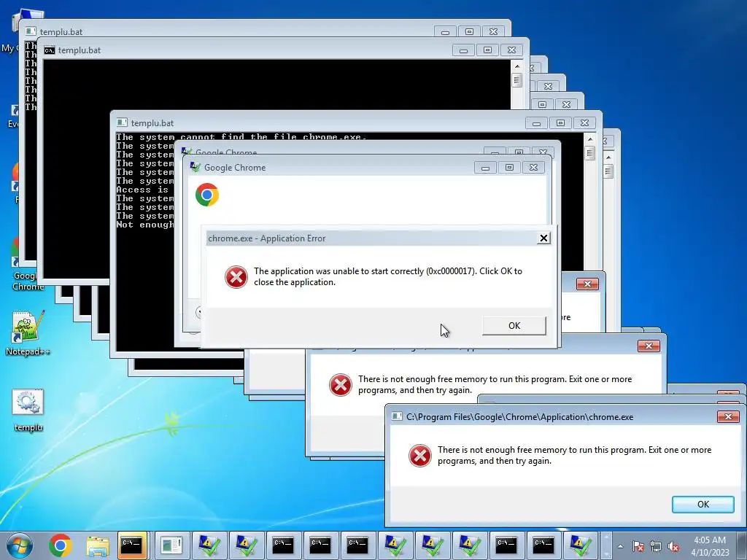Maximize the front Google Chrome installer window
Viewport: 747px width, 560px height.
[x=509, y=168]
